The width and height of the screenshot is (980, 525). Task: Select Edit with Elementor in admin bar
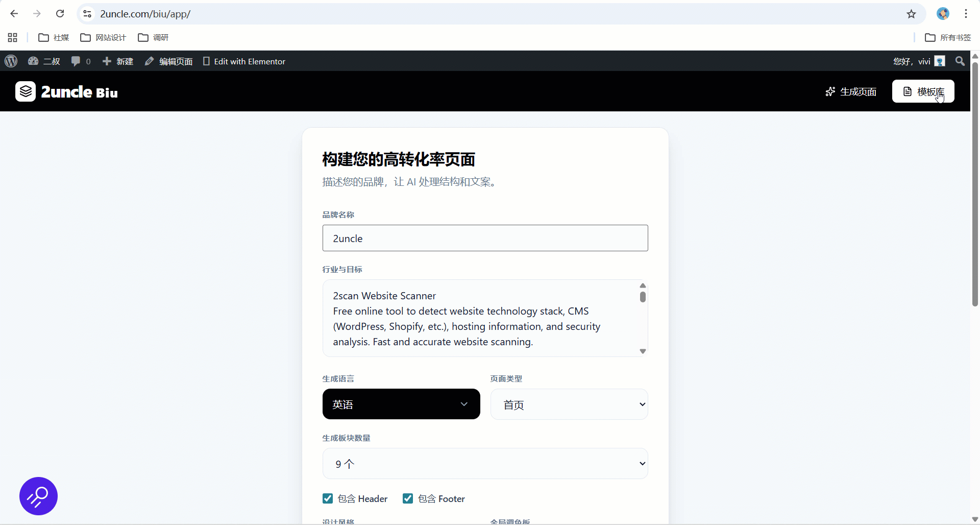point(244,61)
